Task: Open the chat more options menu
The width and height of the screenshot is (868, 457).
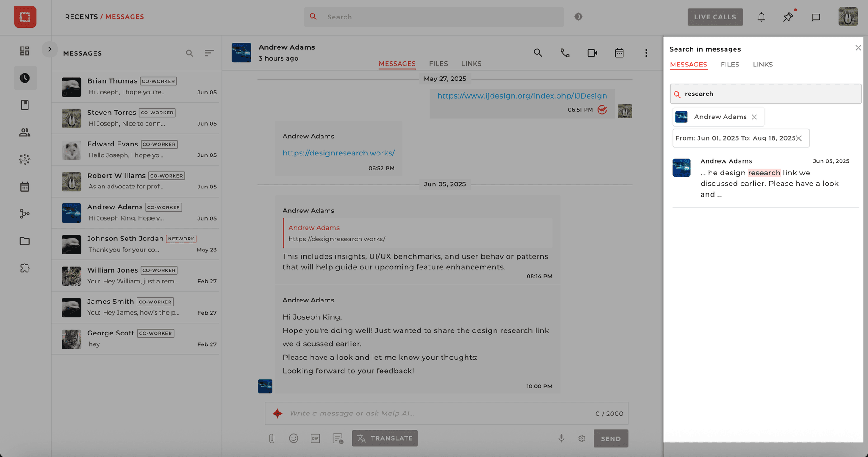Action: [x=646, y=53]
